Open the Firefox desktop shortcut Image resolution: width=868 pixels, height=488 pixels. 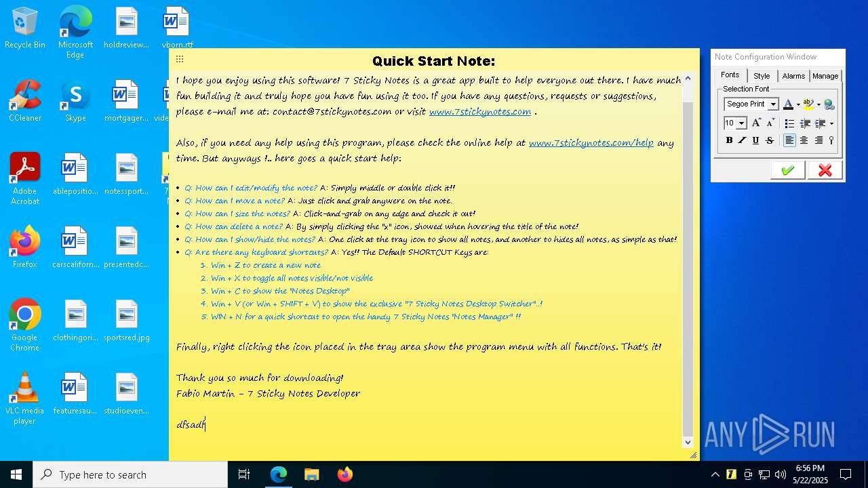click(x=25, y=247)
